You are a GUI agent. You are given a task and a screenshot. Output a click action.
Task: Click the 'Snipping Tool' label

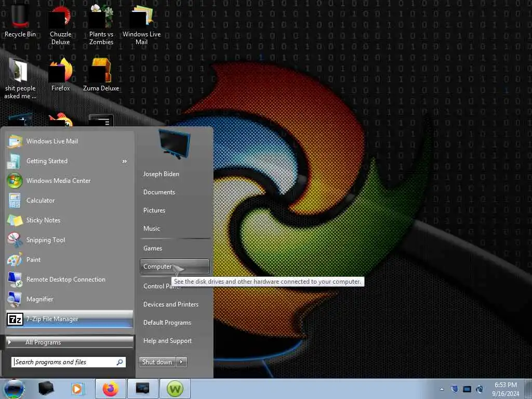pos(46,240)
